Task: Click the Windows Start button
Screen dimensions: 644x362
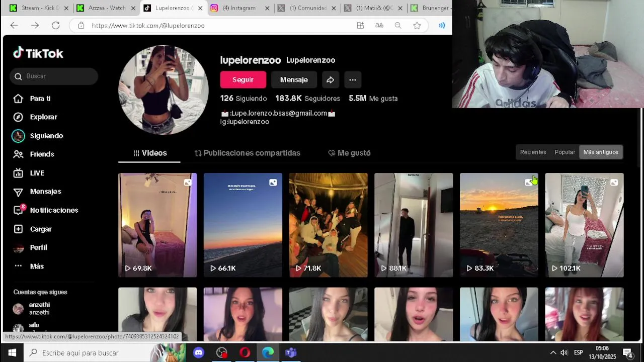Action: (12, 353)
